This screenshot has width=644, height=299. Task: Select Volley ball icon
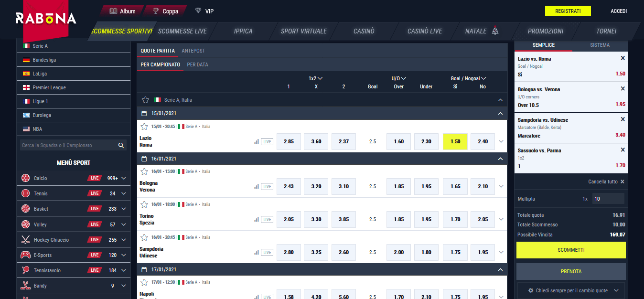[x=25, y=224]
